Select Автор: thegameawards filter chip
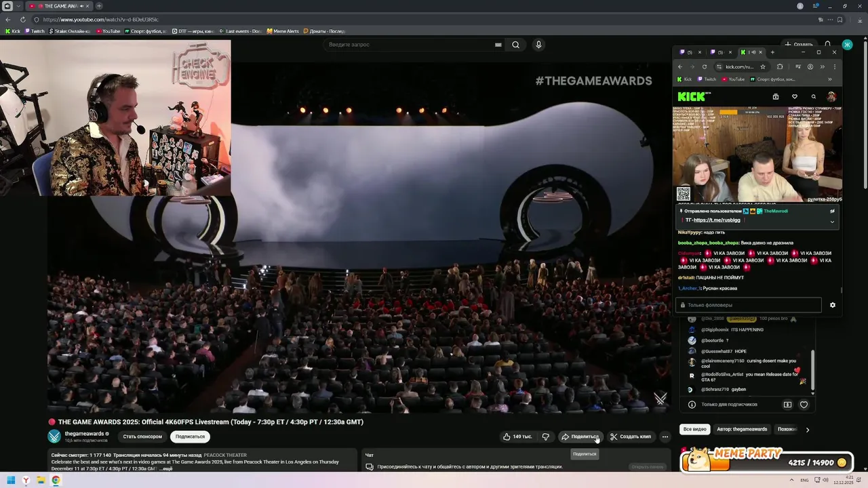Screen dimensions: 868x488 (742, 429)
